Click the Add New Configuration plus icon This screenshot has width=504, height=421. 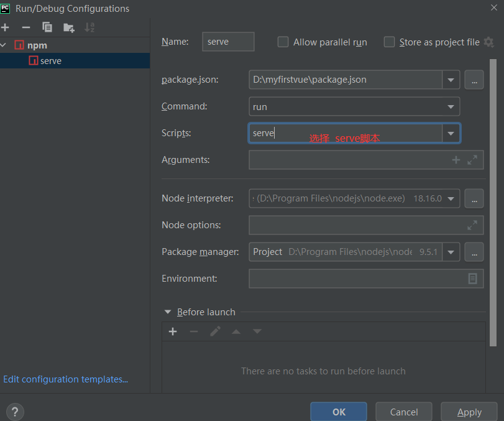pos(6,27)
